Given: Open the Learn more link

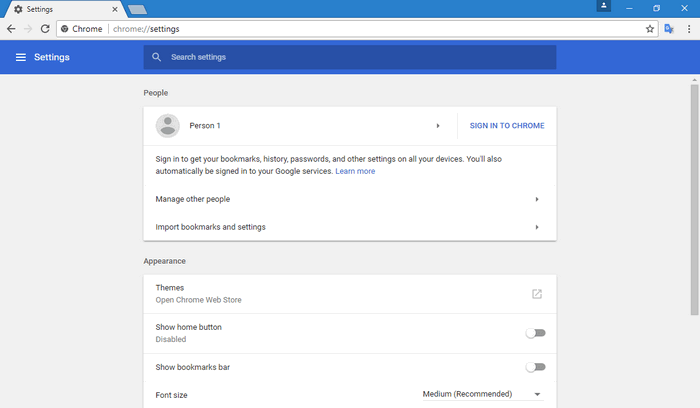Looking at the screenshot, I should (355, 171).
